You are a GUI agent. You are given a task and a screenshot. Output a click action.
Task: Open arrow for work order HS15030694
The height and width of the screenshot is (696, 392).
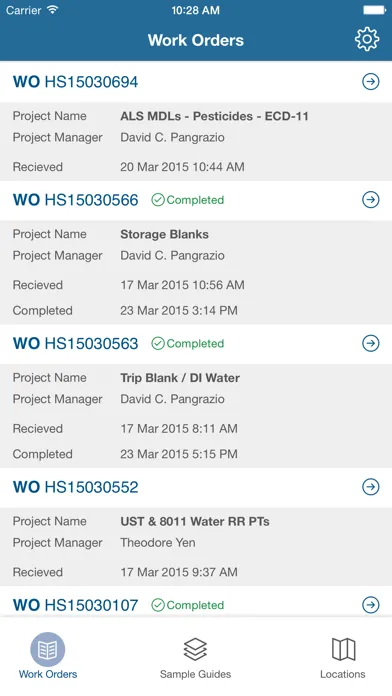click(x=371, y=82)
